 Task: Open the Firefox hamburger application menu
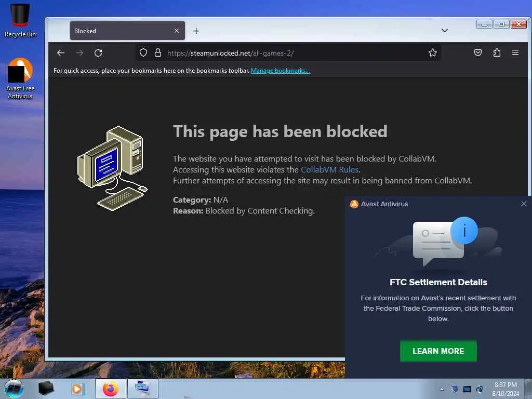(515, 52)
